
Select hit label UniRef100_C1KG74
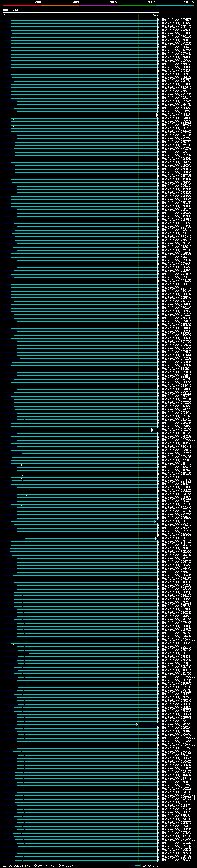click(x=177, y=47)
